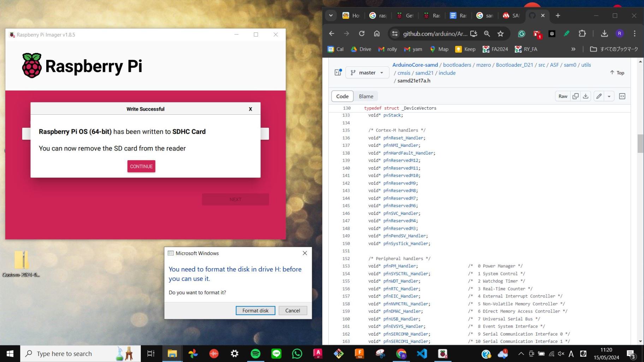Open the Chrome zoom magnifier icon
The width and height of the screenshot is (644, 362).
(x=487, y=34)
